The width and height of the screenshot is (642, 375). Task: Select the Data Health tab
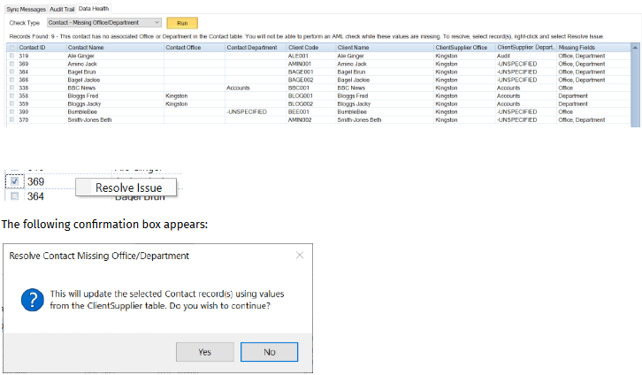click(94, 9)
